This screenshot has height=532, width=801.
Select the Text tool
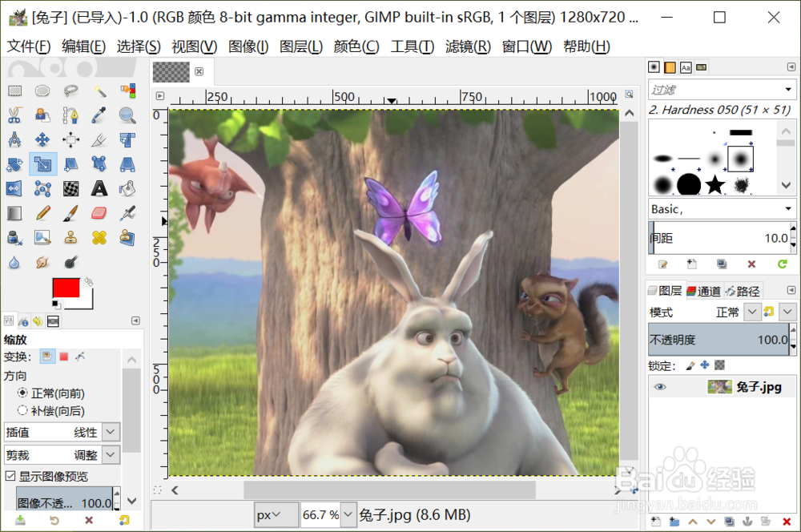click(99, 188)
